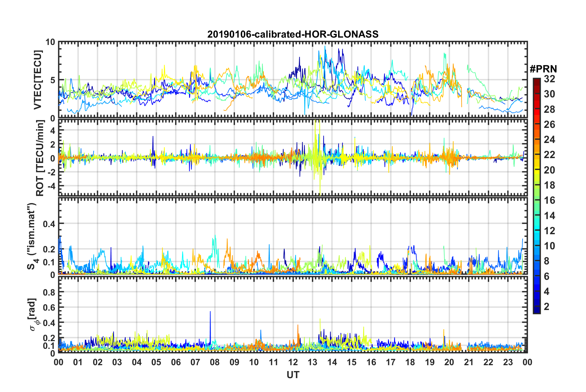Screen dimensions: 586x392
Task: Click the PRN rainbow colorbar strip
Action: coord(536,196)
